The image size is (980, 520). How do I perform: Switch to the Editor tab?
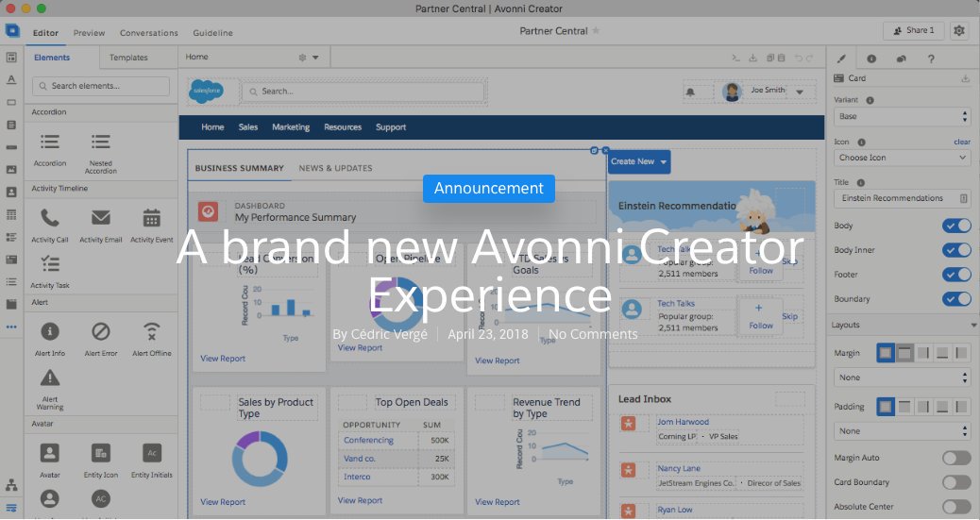(45, 33)
